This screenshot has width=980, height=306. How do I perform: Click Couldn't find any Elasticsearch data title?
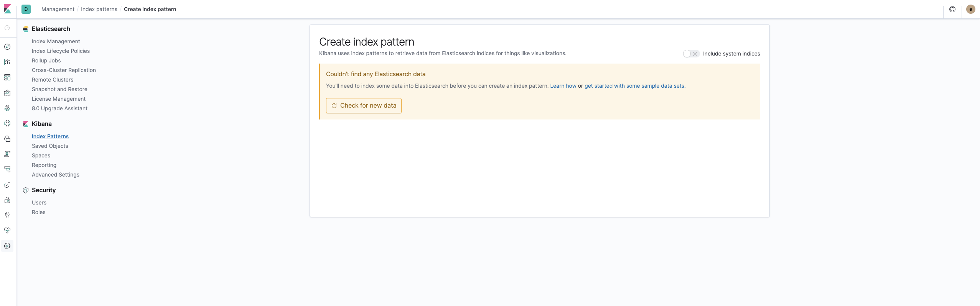pyautogui.click(x=376, y=74)
